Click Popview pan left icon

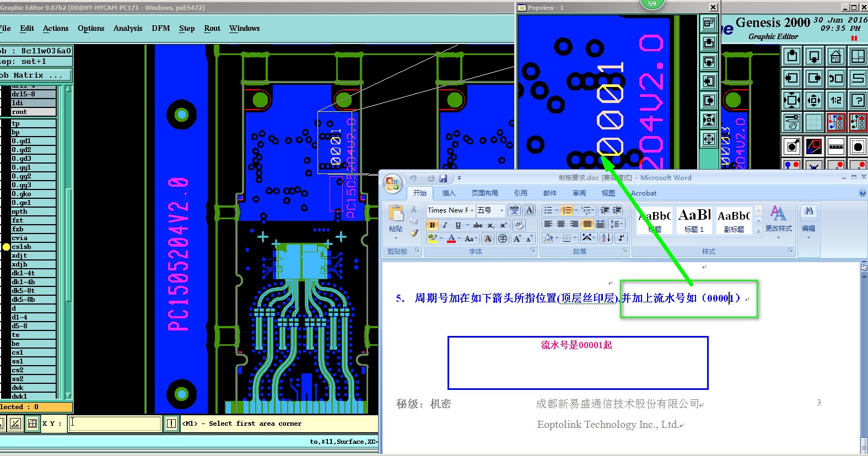pyautogui.click(x=709, y=81)
